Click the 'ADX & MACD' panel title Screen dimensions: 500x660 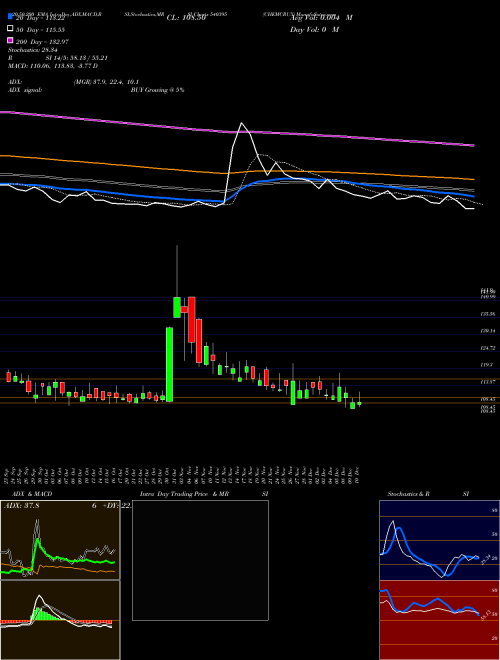[x=32, y=494]
